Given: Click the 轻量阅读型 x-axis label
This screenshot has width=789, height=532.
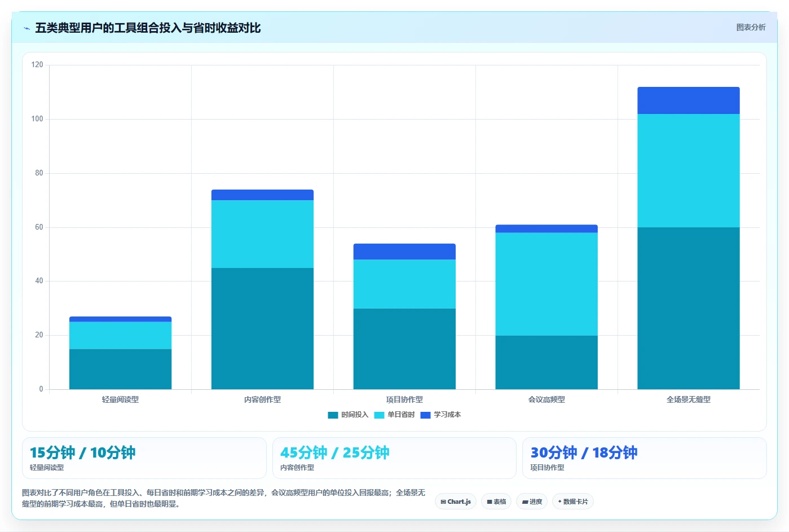Looking at the screenshot, I should pyautogui.click(x=120, y=399).
